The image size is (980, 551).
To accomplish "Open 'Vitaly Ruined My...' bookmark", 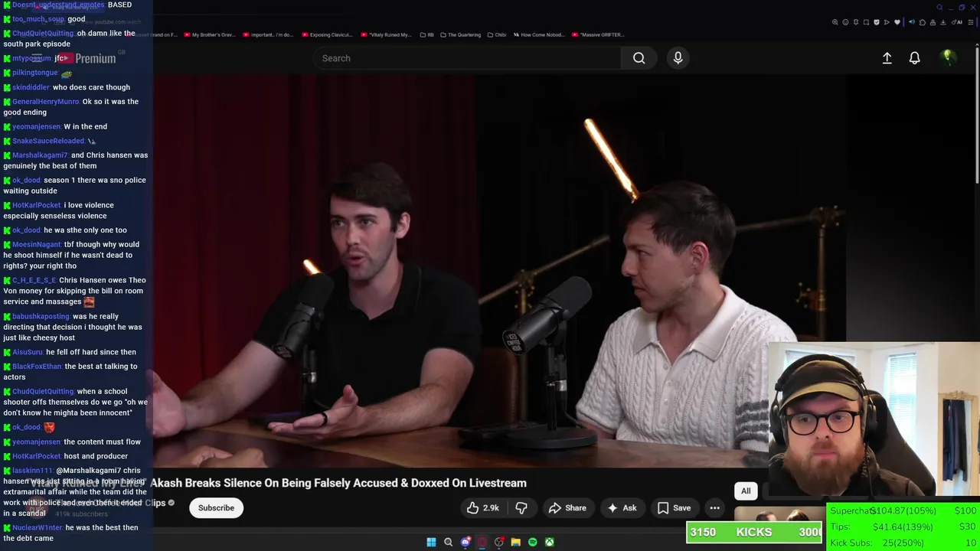I will [386, 34].
